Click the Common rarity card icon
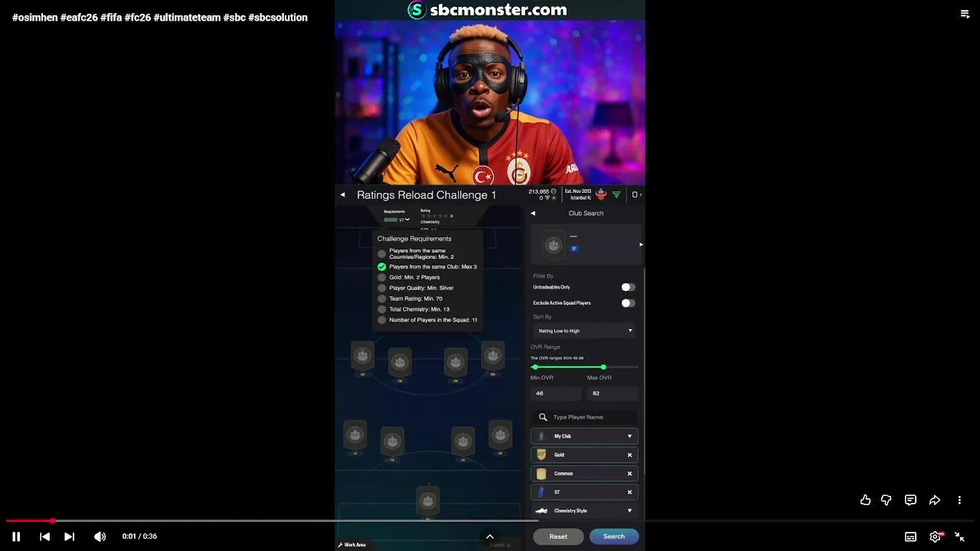Image resolution: width=980 pixels, height=551 pixels. [541, 474]
